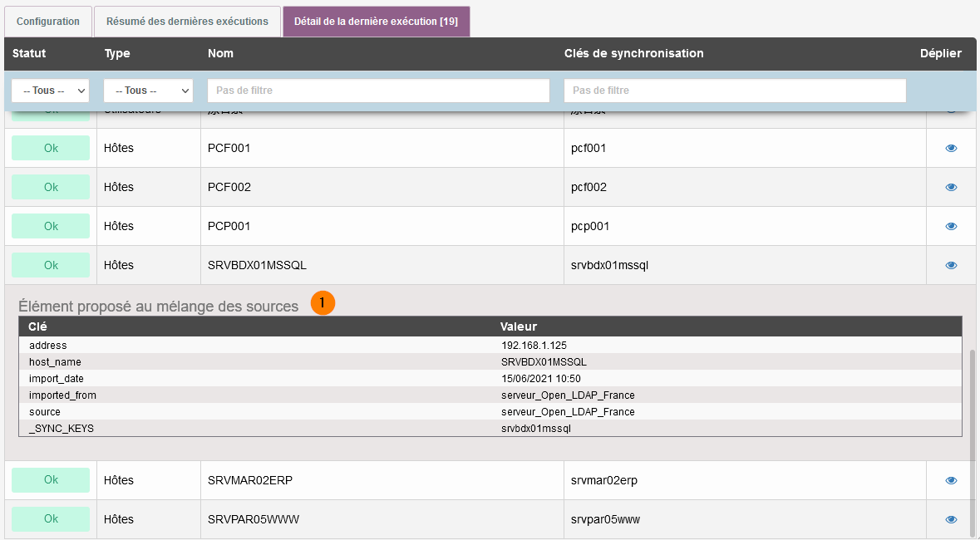Select Détail de la dernière exécution tab
The height and width of the screenshot is (540, 980).
coord(376,22)
